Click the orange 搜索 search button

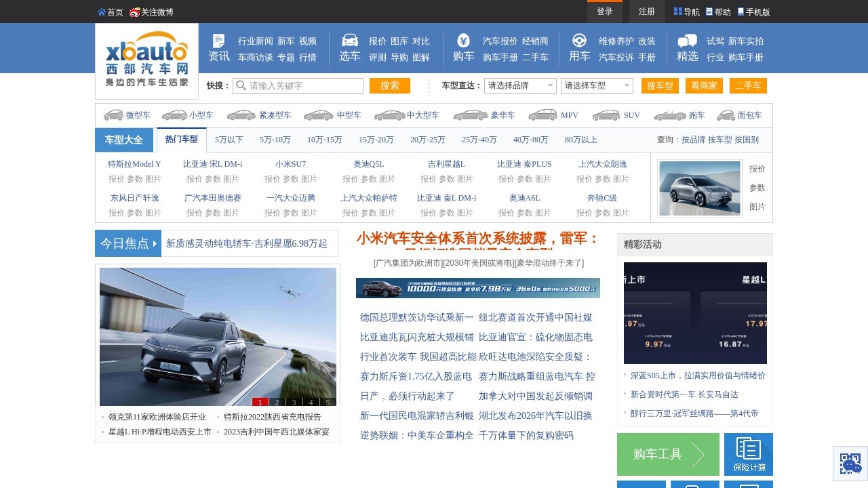tap(389, 85)
